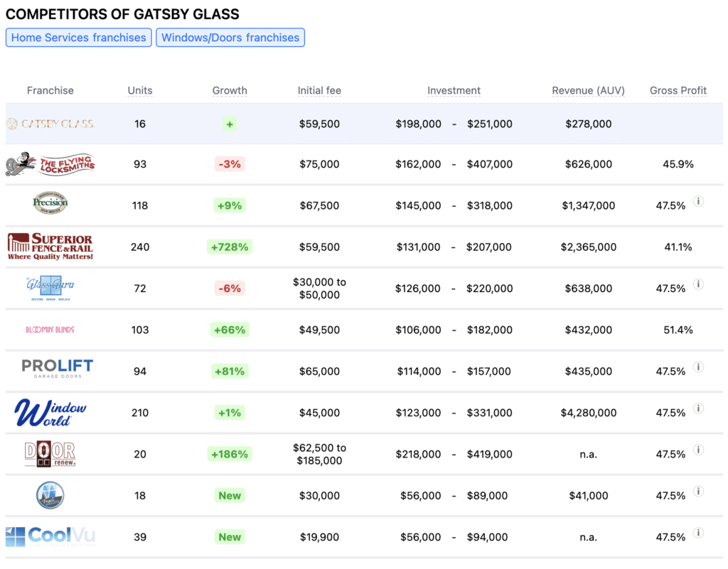Viewport: 728px width, 569px height.
Task: Select the $626,000 revenue value
Action: (x=588, y=164)
